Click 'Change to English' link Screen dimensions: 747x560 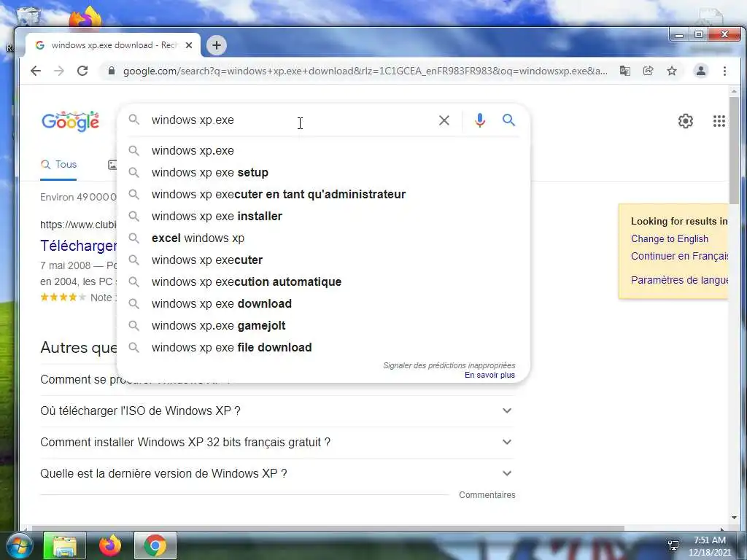click(670, 239)
